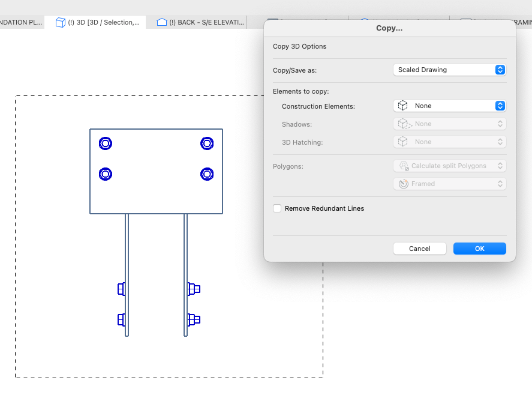Click the cube icon in the 3D Hatching field
Viewport: 532px width, 404px height.
[x=403, y=142]
